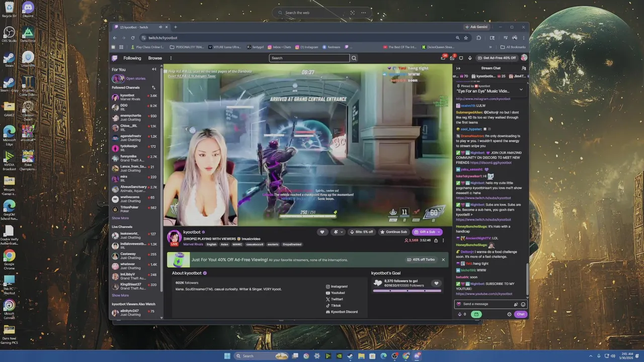The height and width of the screenshot is (362, 644).
Task: Go to the Browse tab
Action: 155,58
